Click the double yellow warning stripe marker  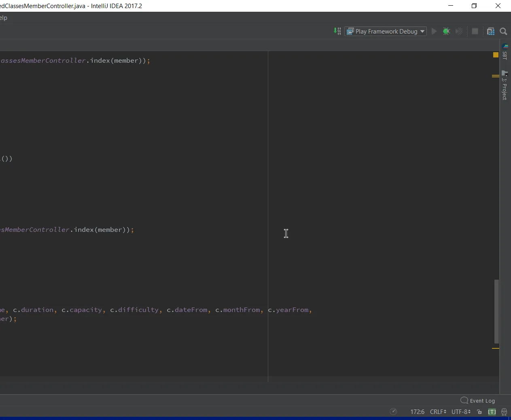click(x=496, y=76)
